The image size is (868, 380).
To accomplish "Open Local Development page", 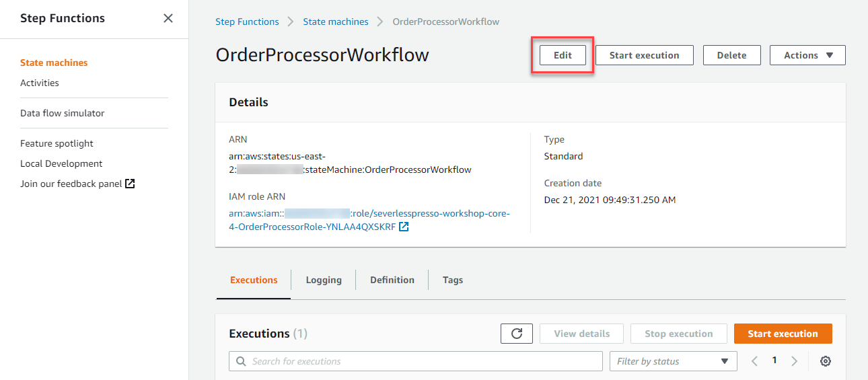I will [61, 163].
